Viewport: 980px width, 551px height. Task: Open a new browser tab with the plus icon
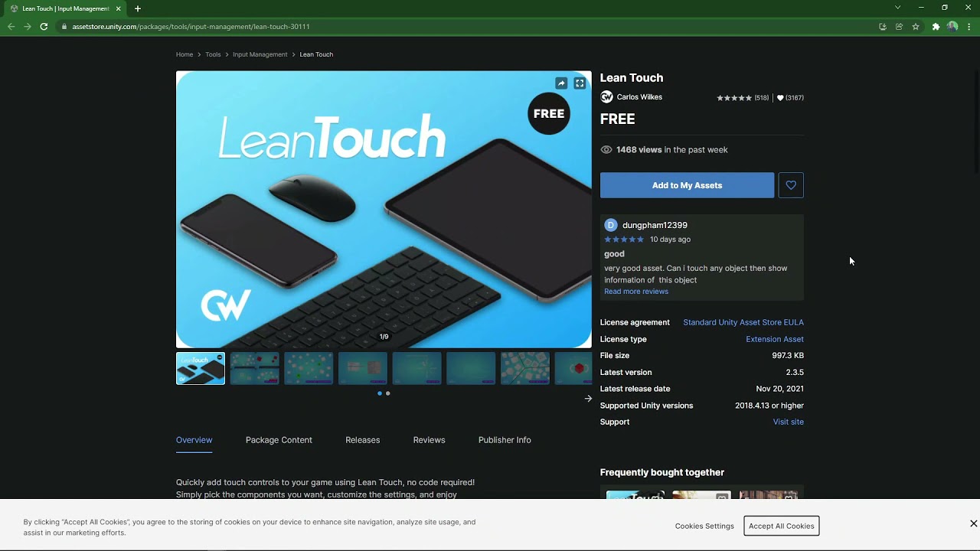[138, 8]
